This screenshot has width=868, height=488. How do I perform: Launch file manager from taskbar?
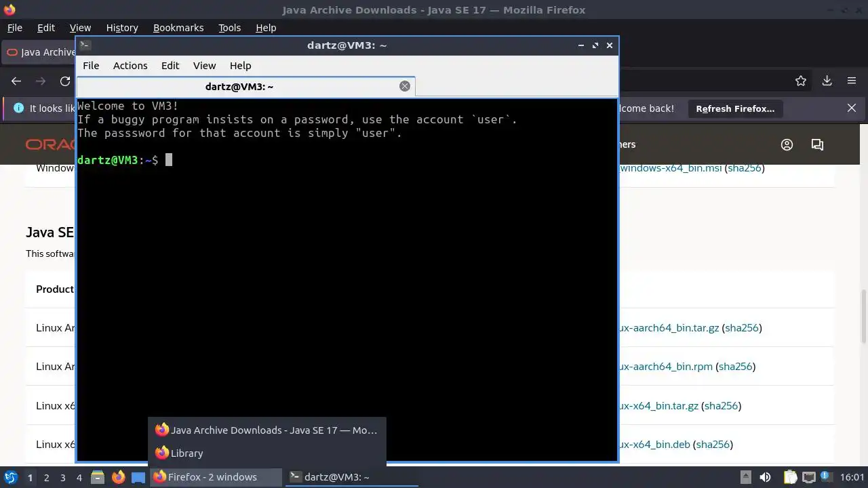(x=98, y=477)
